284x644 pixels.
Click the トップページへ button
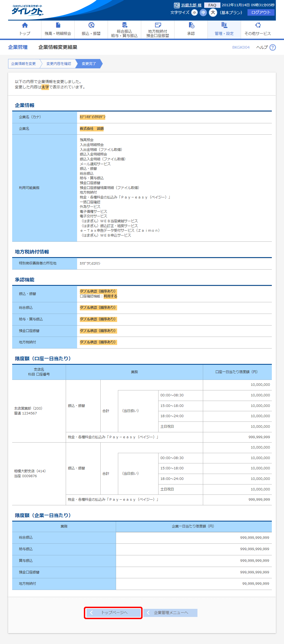click(113, 612)
